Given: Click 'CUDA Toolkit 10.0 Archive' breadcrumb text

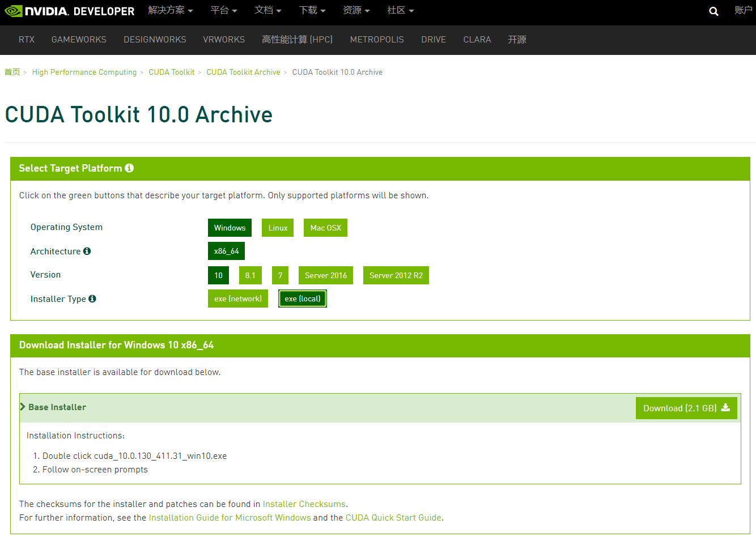Looking at the screenshot, I should (x=337, y=72).
